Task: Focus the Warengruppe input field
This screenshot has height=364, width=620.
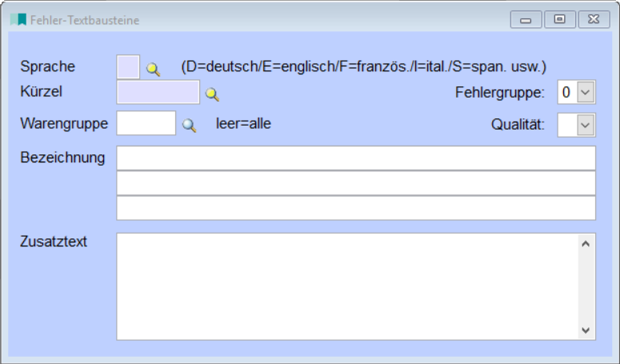Action: click(x=146, y=123)
